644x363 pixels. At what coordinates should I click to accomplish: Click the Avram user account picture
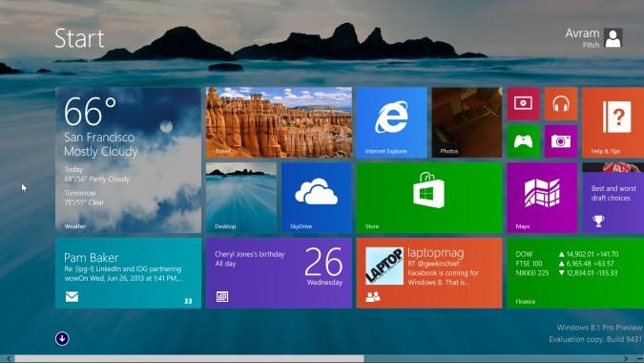pyautogui.click(x=613, y=38)
